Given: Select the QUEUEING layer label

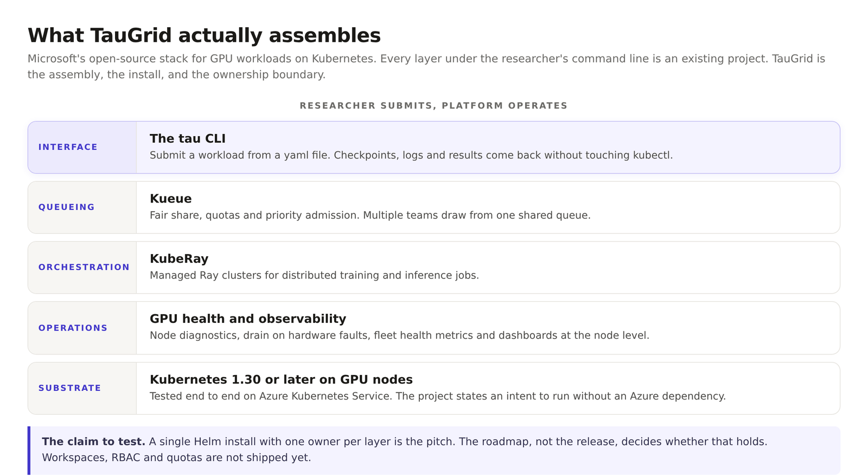Looking at the screenshot, I should pyautogui.click(x=67, y=207).
